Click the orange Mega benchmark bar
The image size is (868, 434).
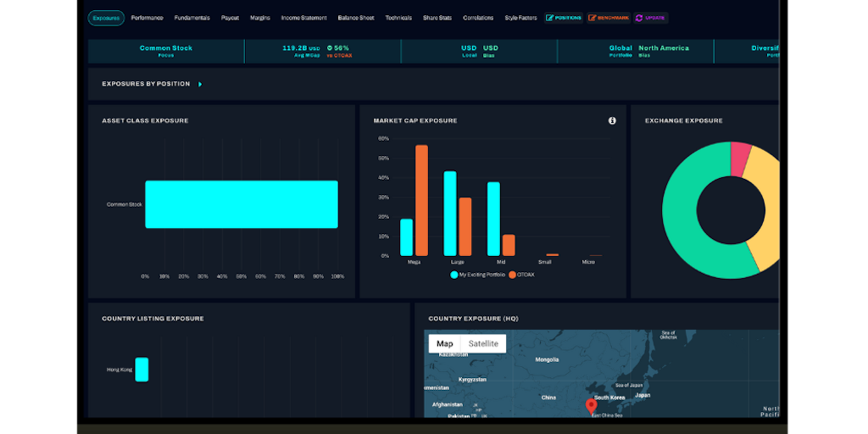[421, 200]
